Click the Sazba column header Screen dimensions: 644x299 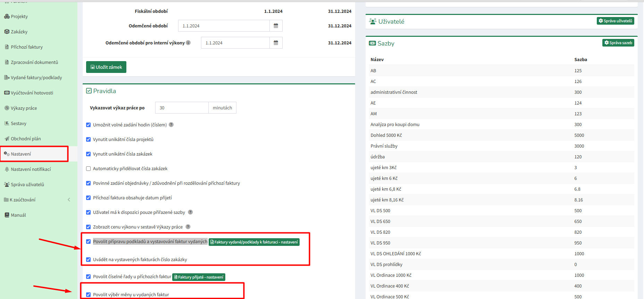[x=580, y=59]
